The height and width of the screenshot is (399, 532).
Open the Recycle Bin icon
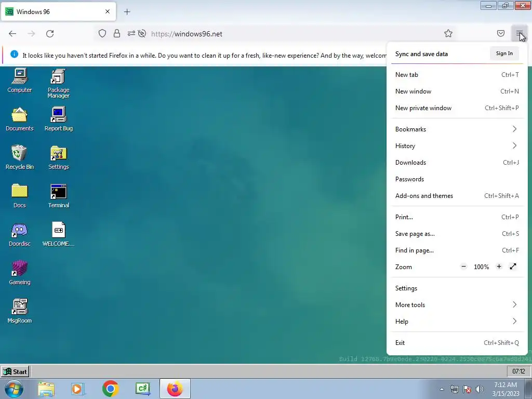click(20, 157)
